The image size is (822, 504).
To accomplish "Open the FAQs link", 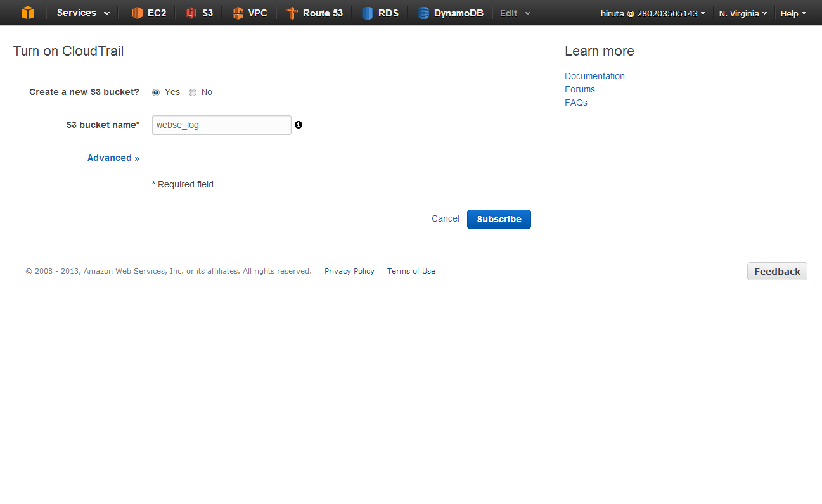I will pos(576,103).
